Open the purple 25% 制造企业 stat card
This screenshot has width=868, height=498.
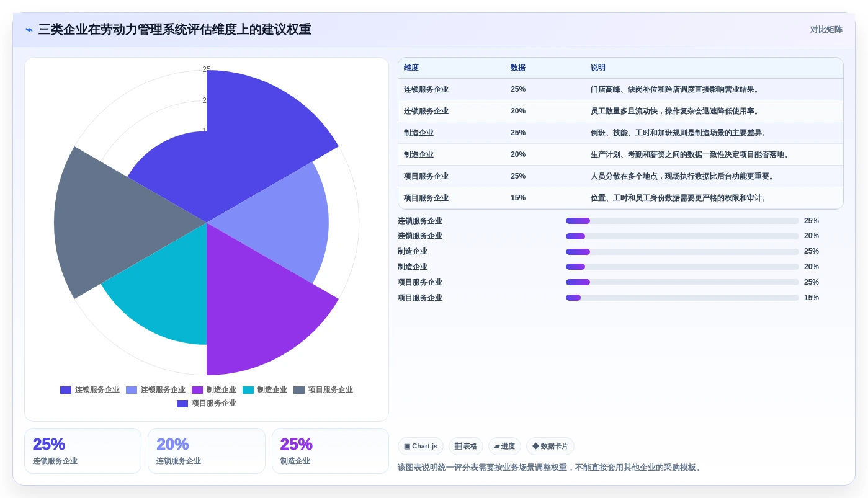(330, 451)
